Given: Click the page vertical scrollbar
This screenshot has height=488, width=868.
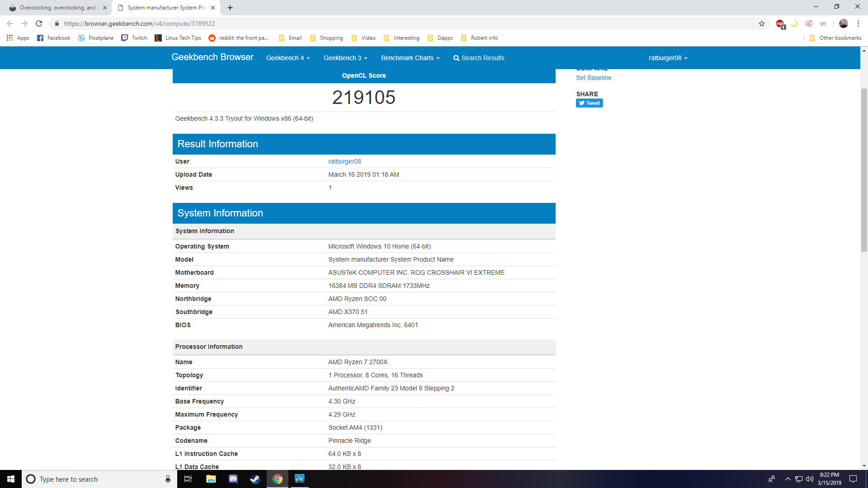Looking at the screenshot, I should pyautogui.click(x=864, y=169).
